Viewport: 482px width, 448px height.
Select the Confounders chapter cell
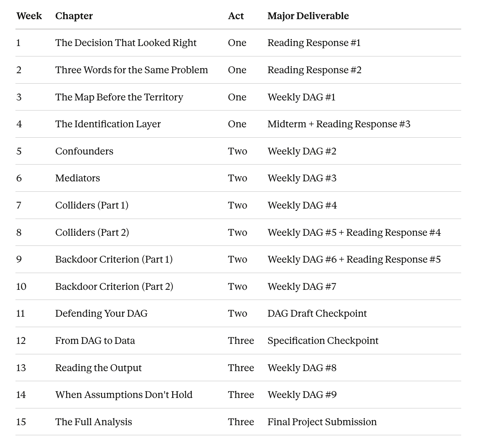(84, 151)
